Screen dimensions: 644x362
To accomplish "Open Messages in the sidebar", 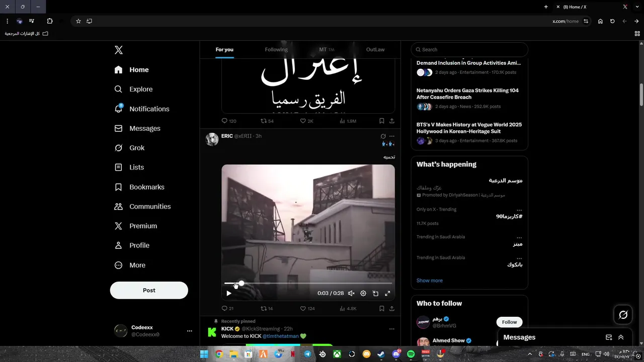I will pyautogui.click(x=137, y=128).
